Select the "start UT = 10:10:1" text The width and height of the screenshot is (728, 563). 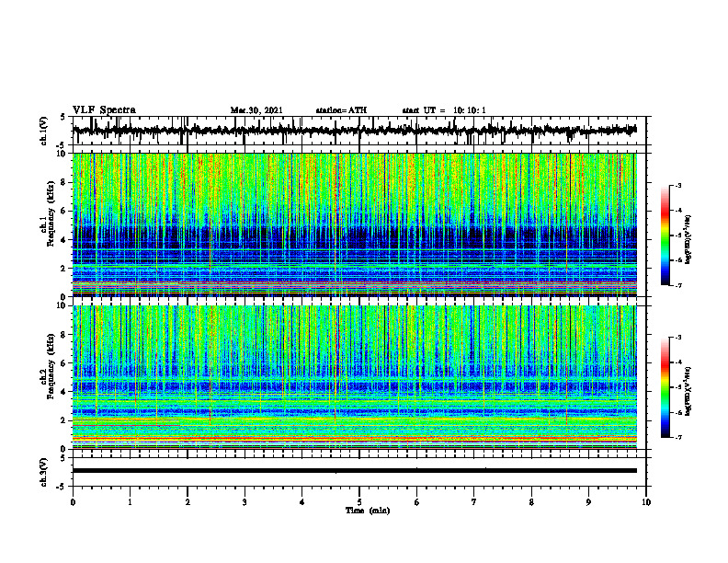444,110
